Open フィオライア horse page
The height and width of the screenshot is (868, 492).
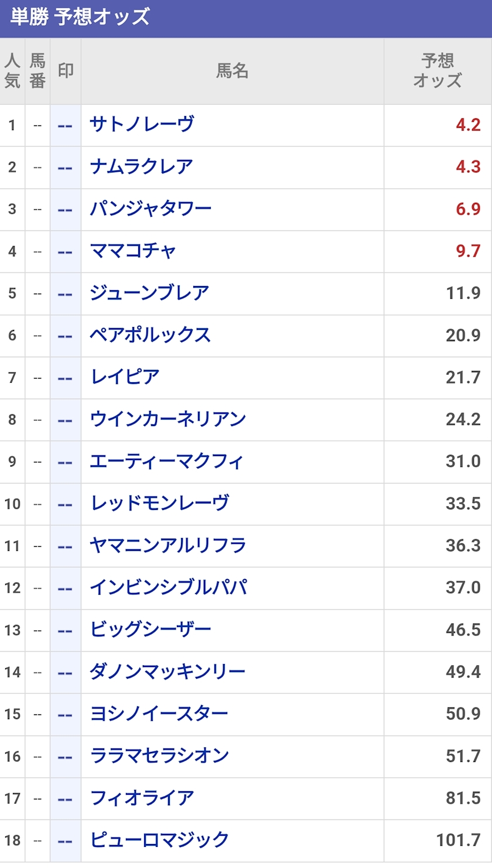pos(142,798)
